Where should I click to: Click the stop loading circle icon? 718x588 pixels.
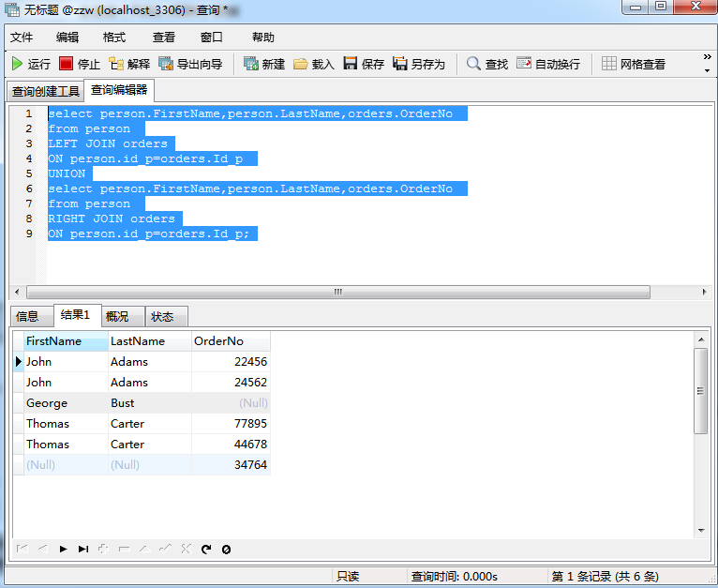coord(226,549)
